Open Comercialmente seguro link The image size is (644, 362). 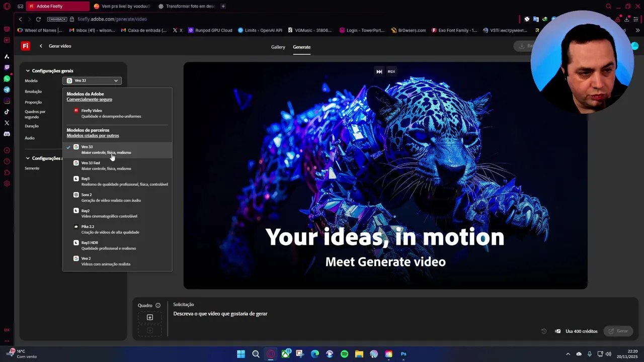[90, 100]
